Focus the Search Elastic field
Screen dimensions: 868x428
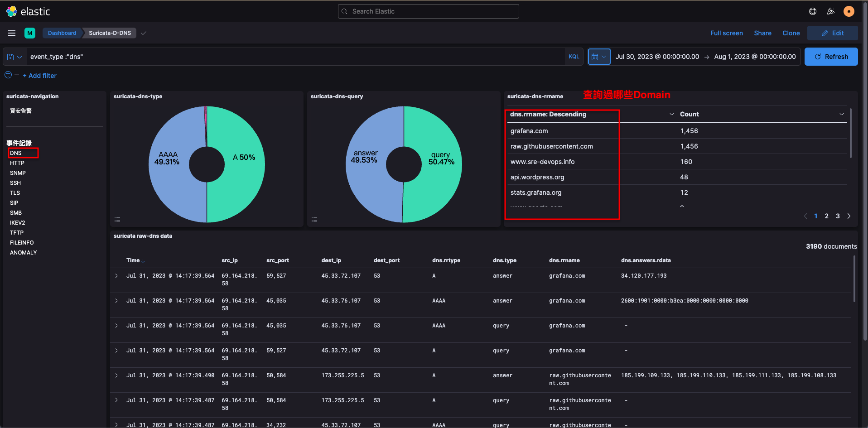click(428, 11)
